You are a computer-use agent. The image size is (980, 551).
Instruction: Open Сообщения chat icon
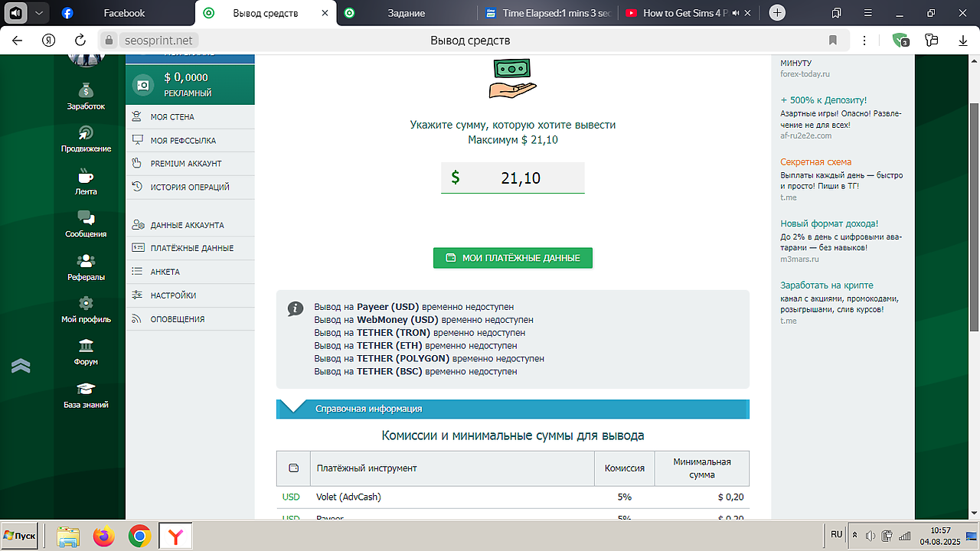point(86,220)
